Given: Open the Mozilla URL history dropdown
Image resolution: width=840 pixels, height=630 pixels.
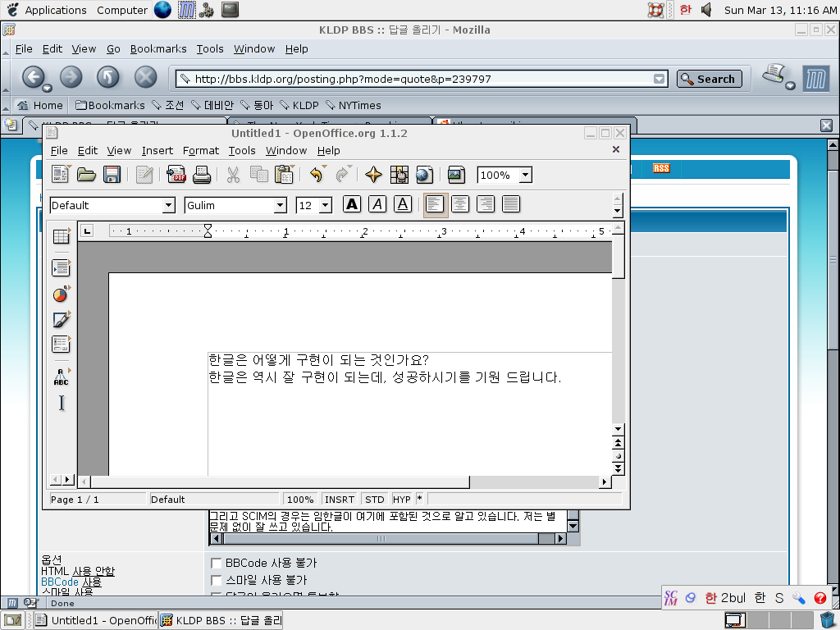Looking at the screenshot, I should click(x=659, y=80).
